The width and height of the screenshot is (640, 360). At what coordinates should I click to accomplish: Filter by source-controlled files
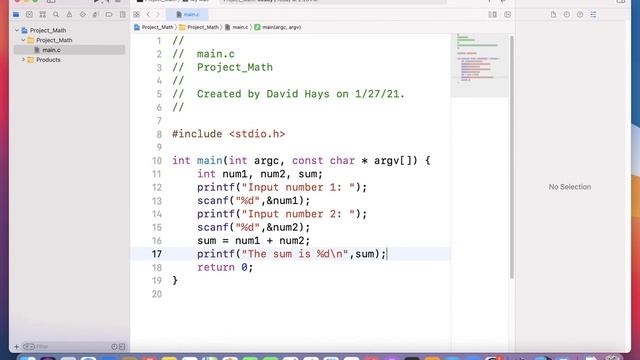point(122,347)
